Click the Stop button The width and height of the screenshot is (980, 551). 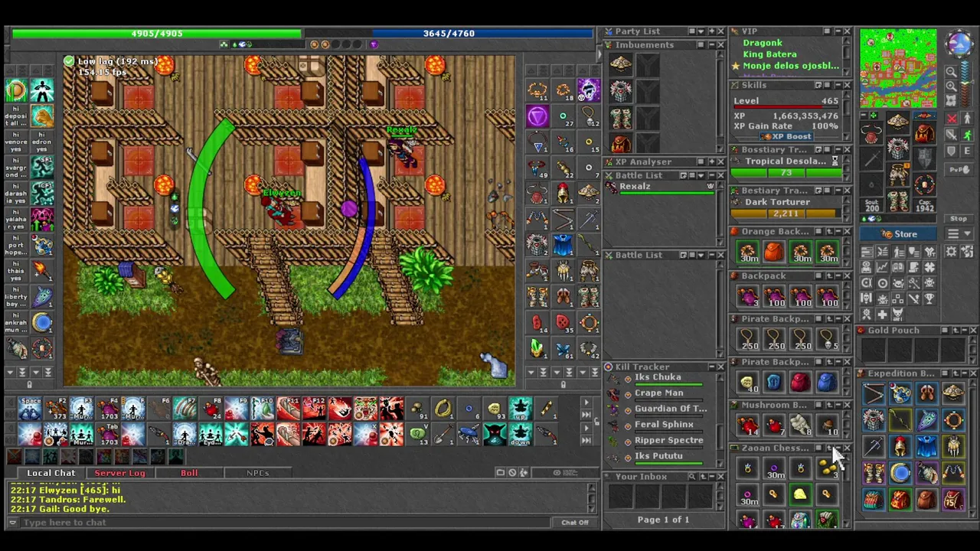[959, 220]
